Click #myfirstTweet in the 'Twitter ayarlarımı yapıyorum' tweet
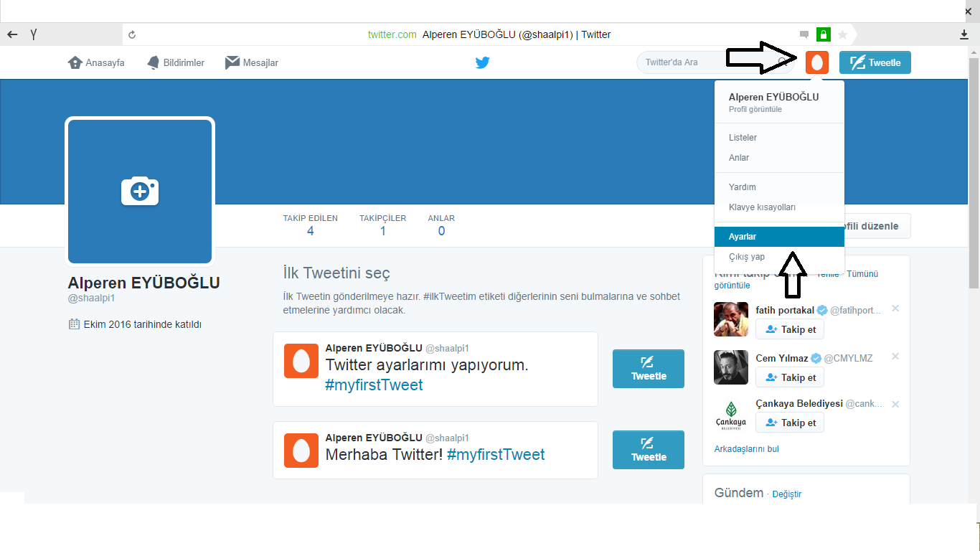980x551 pixels. (x=374, y=385)
